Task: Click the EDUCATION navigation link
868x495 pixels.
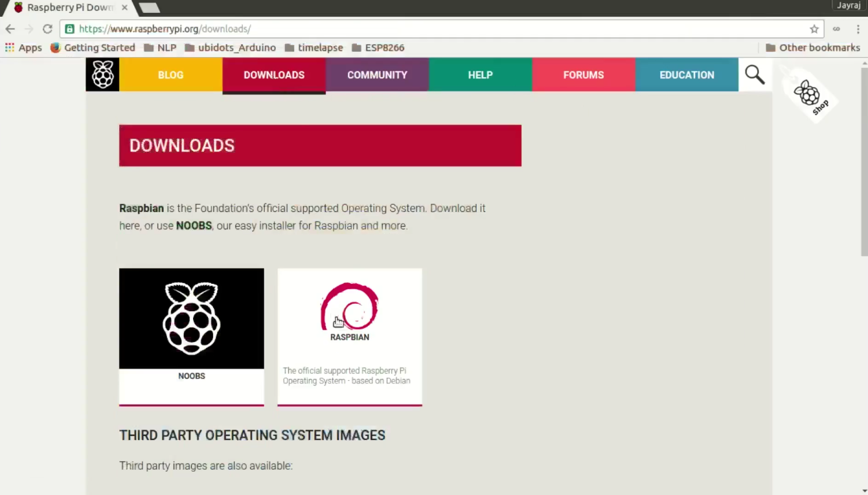Action: [686, 75]
